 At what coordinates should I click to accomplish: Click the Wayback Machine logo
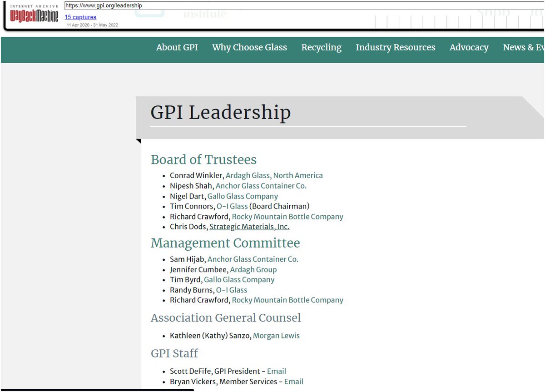(x=34, y=15)
